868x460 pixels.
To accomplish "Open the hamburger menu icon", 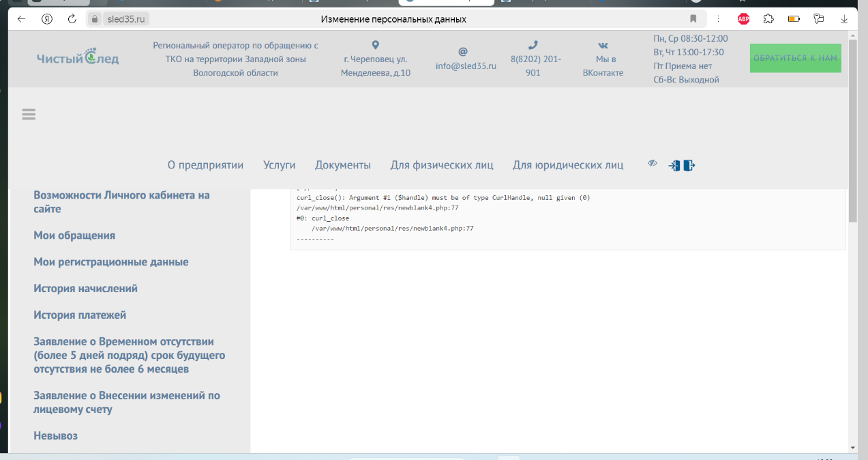I will click(x=28, y=115).
